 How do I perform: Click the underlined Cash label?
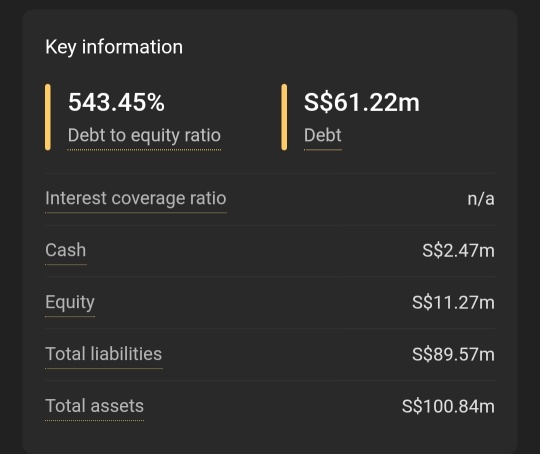click(65, 250)
